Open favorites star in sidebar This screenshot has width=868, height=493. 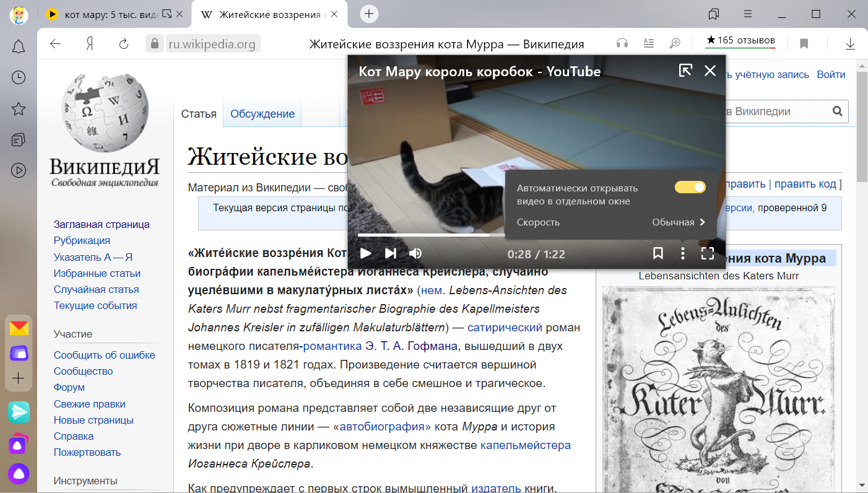click(x=19, y=109)
